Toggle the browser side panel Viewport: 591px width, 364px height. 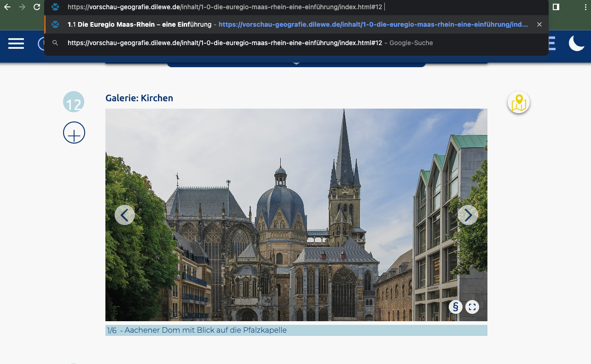556,7
